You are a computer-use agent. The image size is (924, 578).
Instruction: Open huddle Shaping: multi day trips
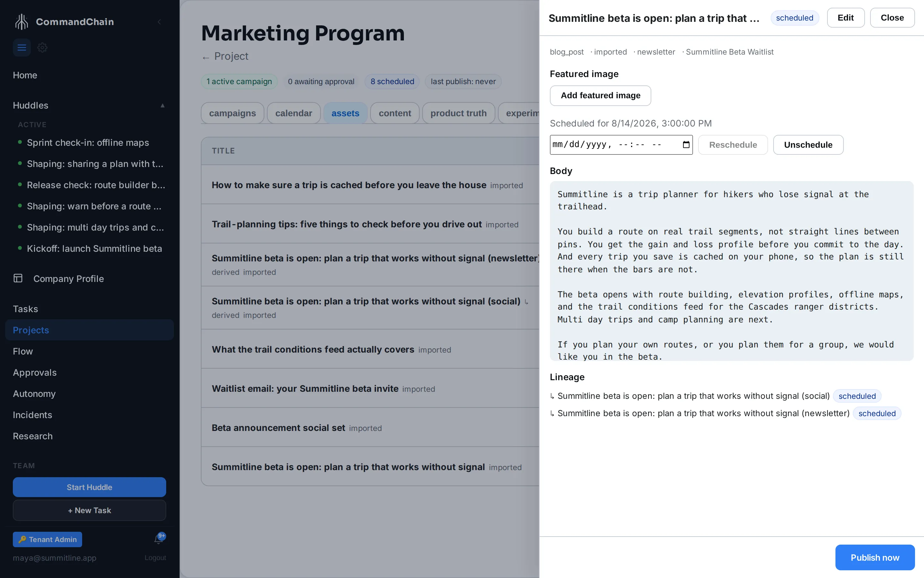click(x=96, y=227)
